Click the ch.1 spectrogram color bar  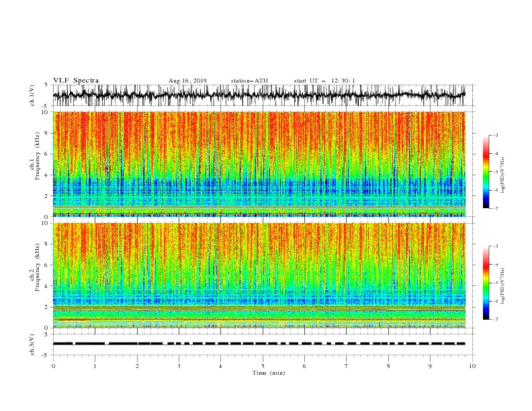tap(486, 172)
